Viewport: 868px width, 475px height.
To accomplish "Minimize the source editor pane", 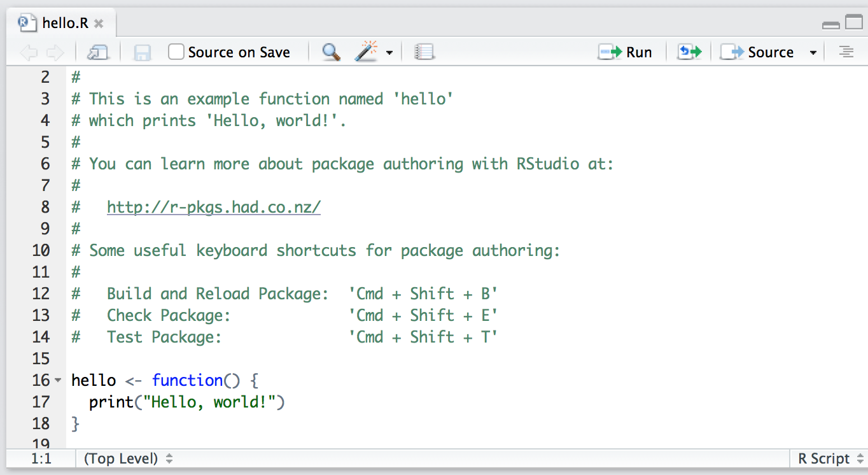I will (x=830, y=25).
